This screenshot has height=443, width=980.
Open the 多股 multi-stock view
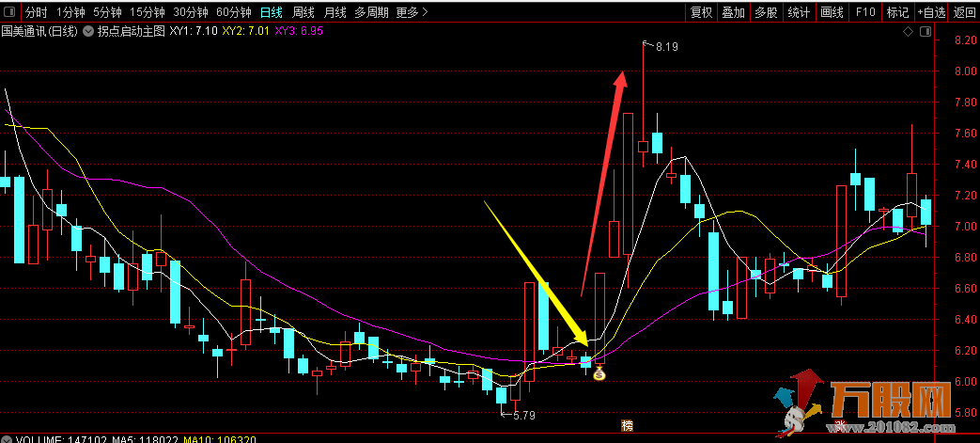[x=766, y=12]
